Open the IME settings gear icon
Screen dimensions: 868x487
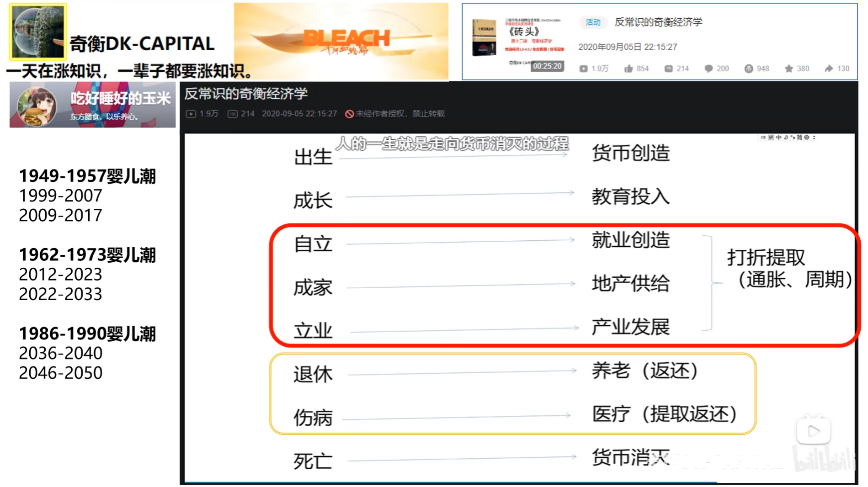[x=807, y=137]
